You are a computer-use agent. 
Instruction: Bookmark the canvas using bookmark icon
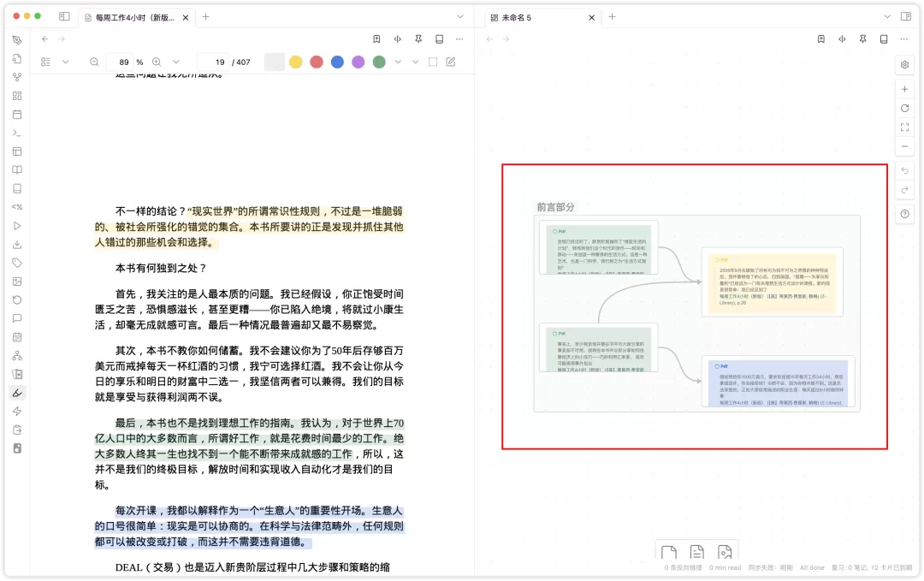point(820,39)
